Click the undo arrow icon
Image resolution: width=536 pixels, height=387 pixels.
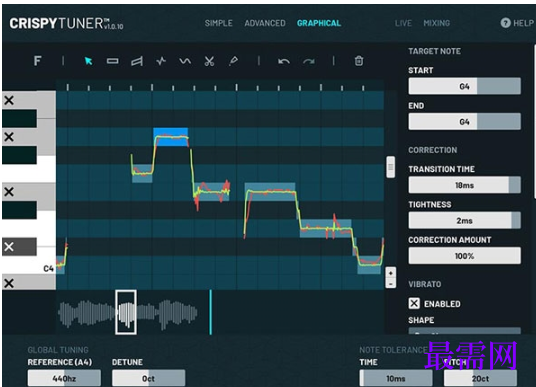coord(284,62)
